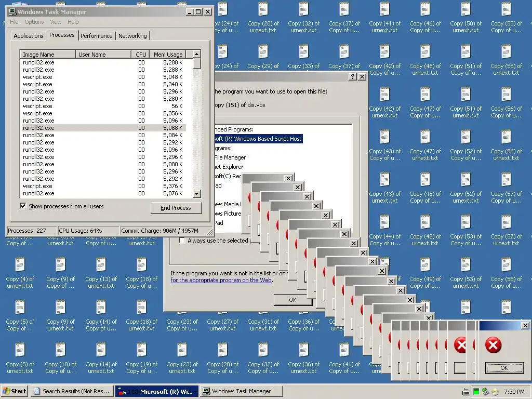This screenshot has height=399, width=532.
Task: Select desktop icon Copy (42) of urnext.txt
Action: pos(384,102)
